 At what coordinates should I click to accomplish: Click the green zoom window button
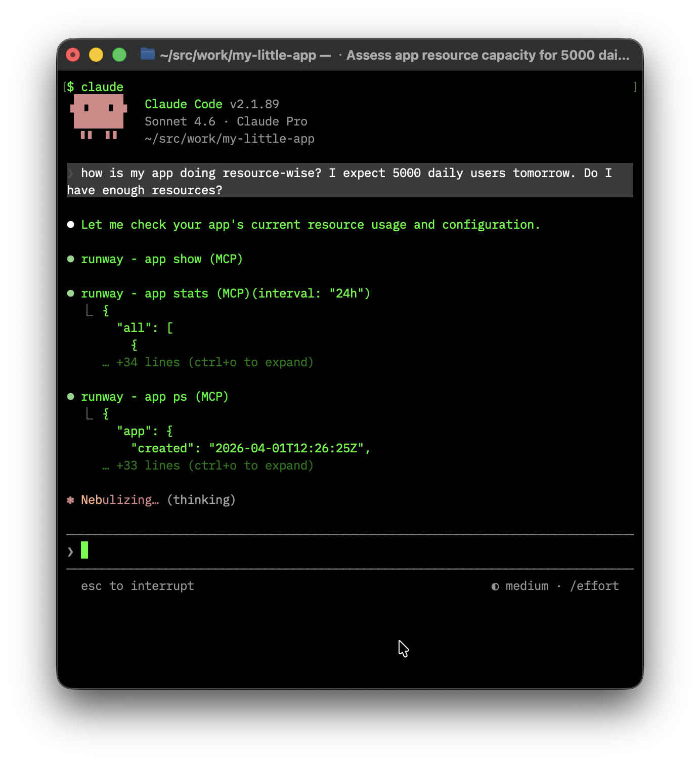point(119,55)
